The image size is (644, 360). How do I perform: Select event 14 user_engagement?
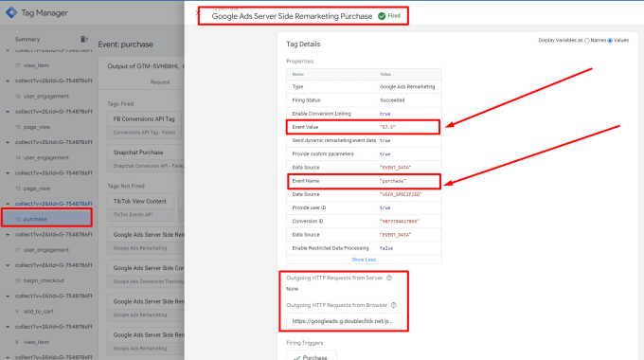click(x=42, y=158)
